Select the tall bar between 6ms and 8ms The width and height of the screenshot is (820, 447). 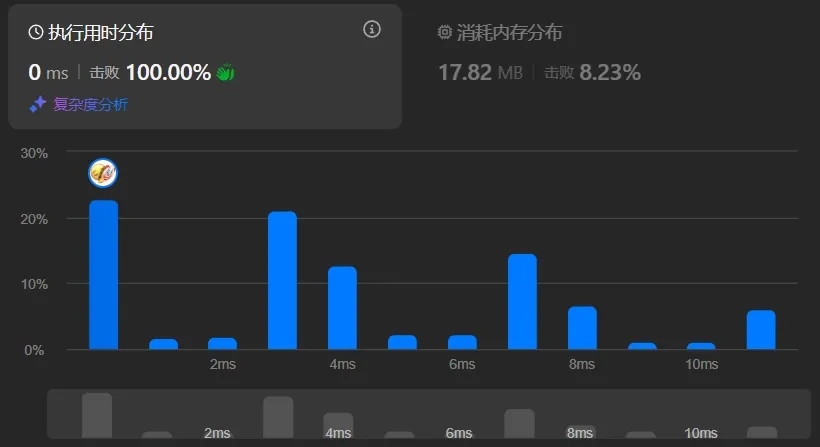point(522,302)
